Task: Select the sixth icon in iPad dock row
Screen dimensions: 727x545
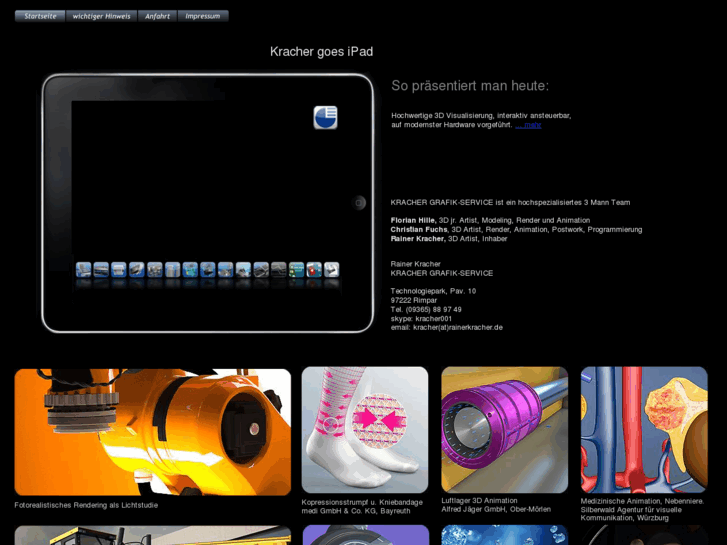Action: point(172,269)
